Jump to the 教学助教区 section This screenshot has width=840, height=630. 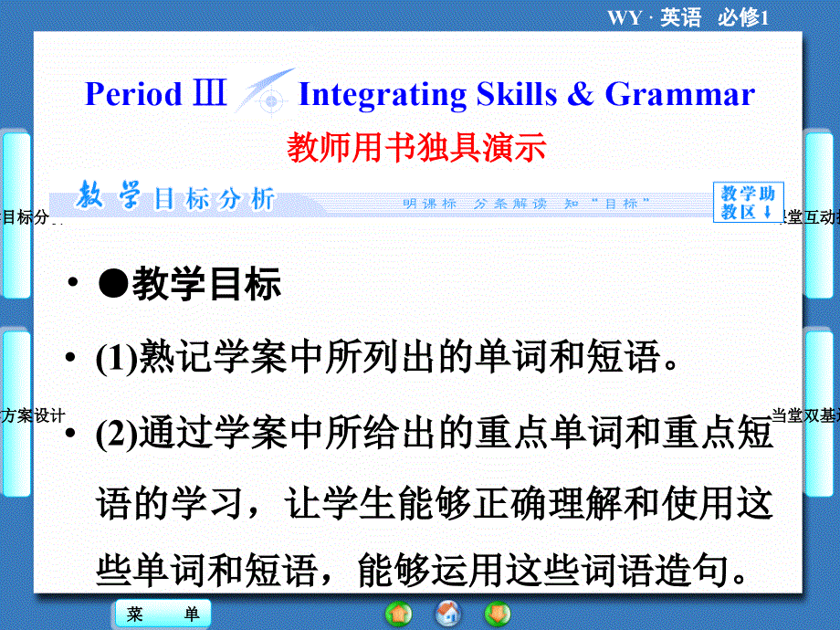pos(747,203)
